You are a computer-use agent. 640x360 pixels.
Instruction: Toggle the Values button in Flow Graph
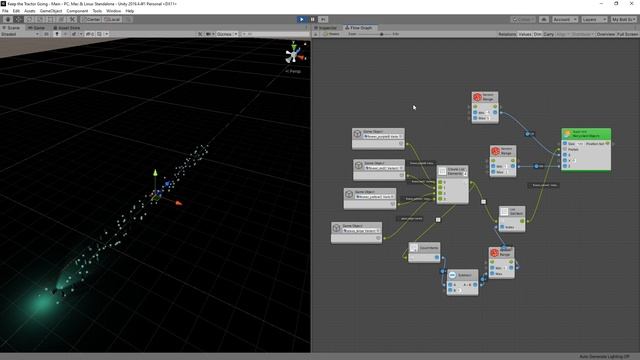coord(525,34)
